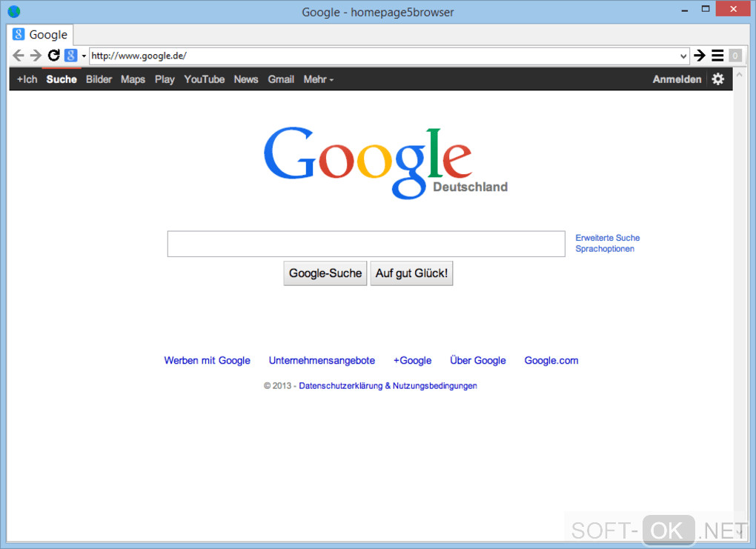Focus the Google search text box

coord(366,244)
